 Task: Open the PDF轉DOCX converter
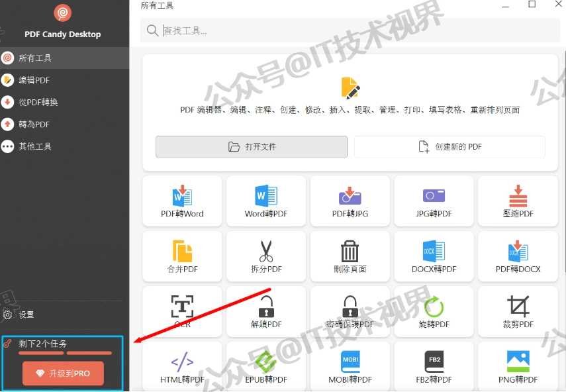tap(518, 256)
